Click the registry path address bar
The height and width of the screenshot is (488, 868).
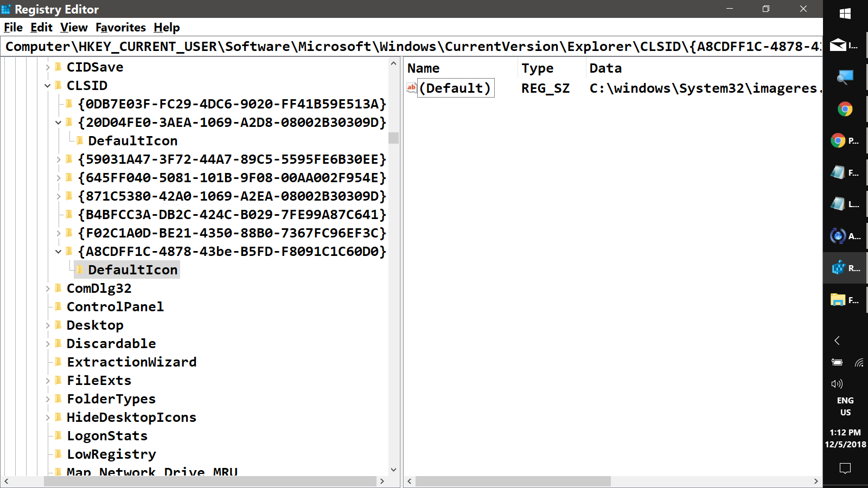[x=412, y=47]
